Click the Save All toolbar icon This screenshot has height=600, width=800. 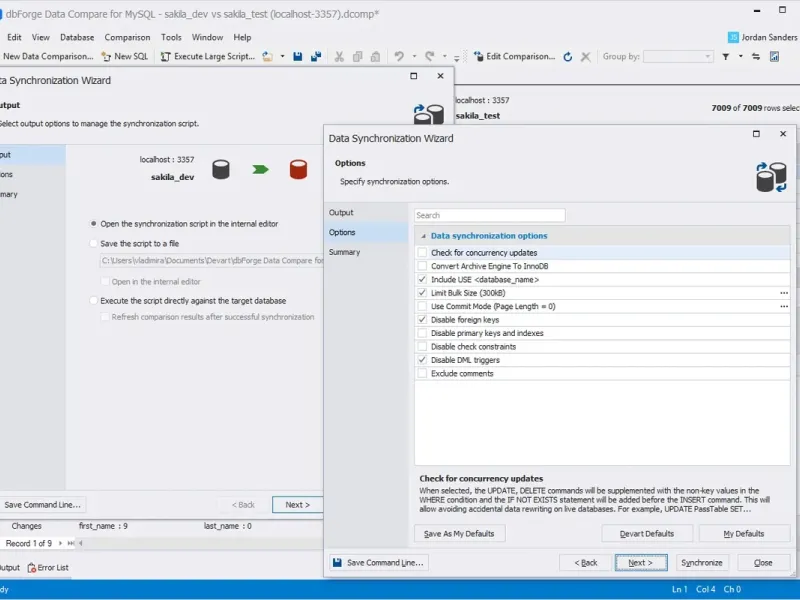pyautogui.click(x=316, y=57)
